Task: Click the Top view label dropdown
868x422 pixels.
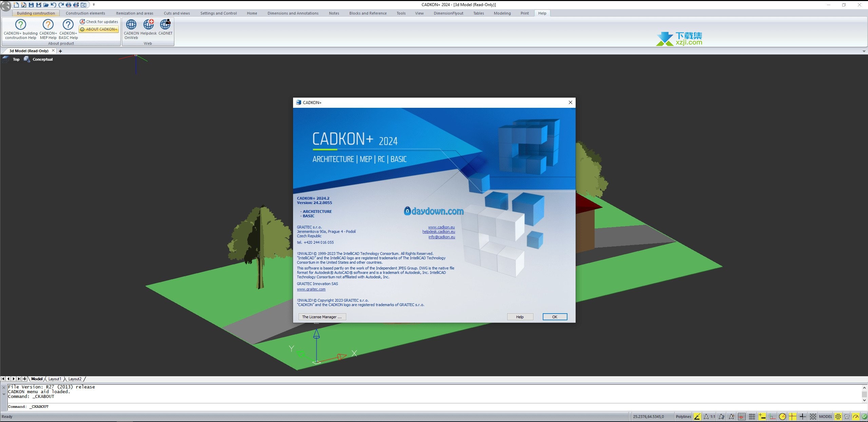Action: [16, 59]
